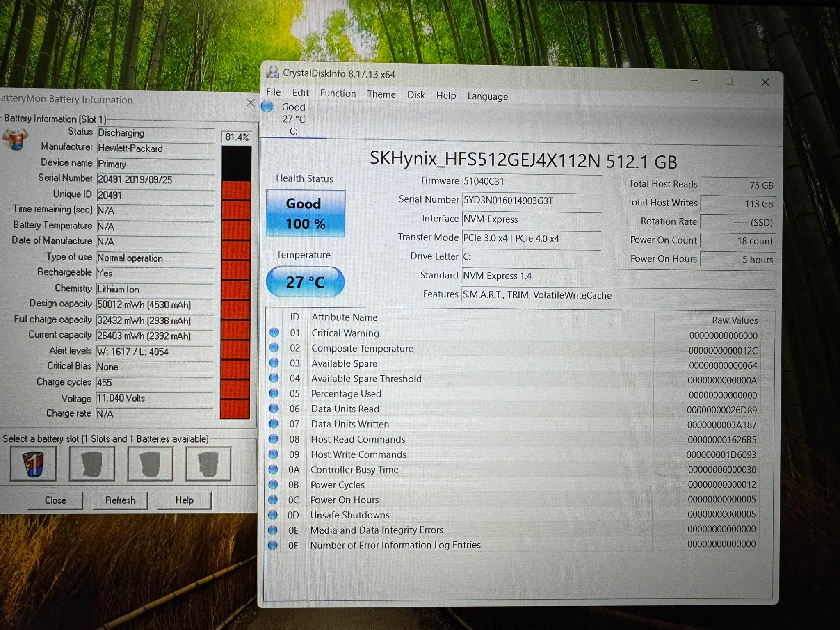This screenshot has height=630, width=840.
Task: Click the ID column header
Action: (x=294, y=317)
